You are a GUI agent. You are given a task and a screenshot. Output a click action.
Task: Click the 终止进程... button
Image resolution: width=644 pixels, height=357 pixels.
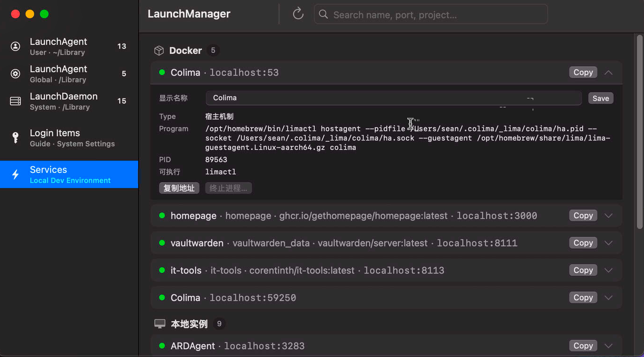(228, 188)
